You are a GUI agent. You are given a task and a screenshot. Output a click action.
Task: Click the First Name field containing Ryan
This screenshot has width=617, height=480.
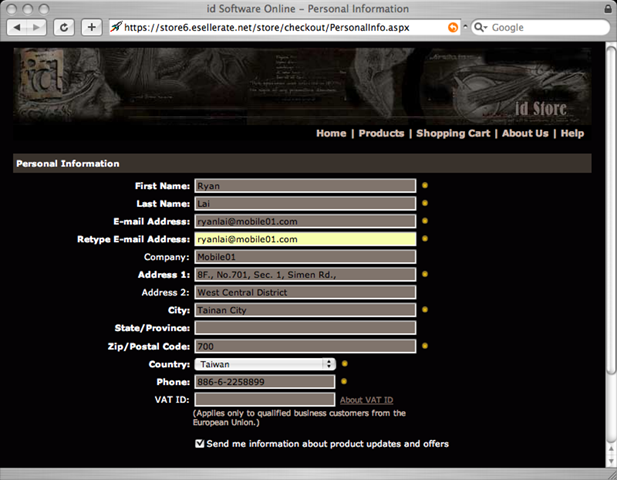305,186
